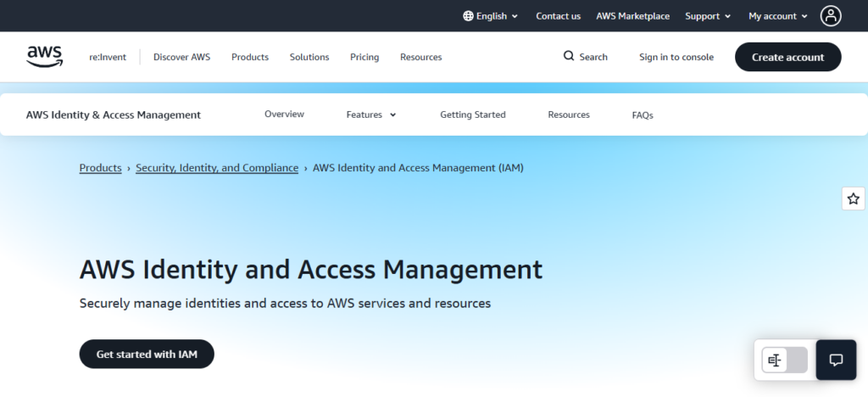The image size is (868, 397).
Task: Open the Discover AWS menu
Action: [181, 57]
